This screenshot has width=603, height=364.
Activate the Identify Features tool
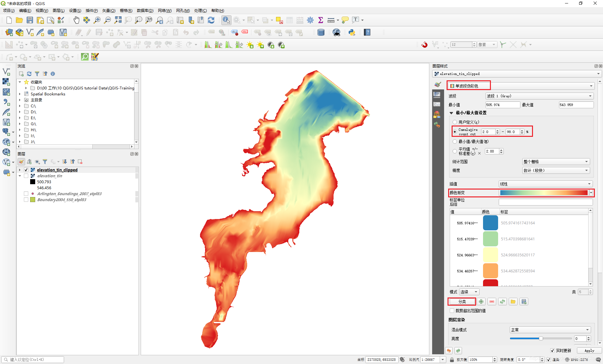[x=226, y=20]
